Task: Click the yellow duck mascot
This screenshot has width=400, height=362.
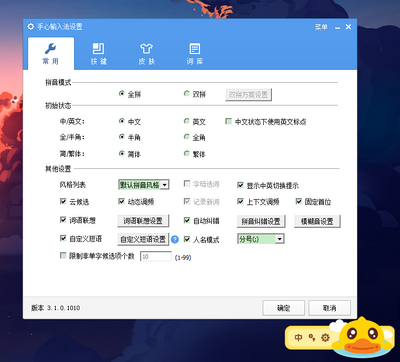Action: (x=362, y=337)
